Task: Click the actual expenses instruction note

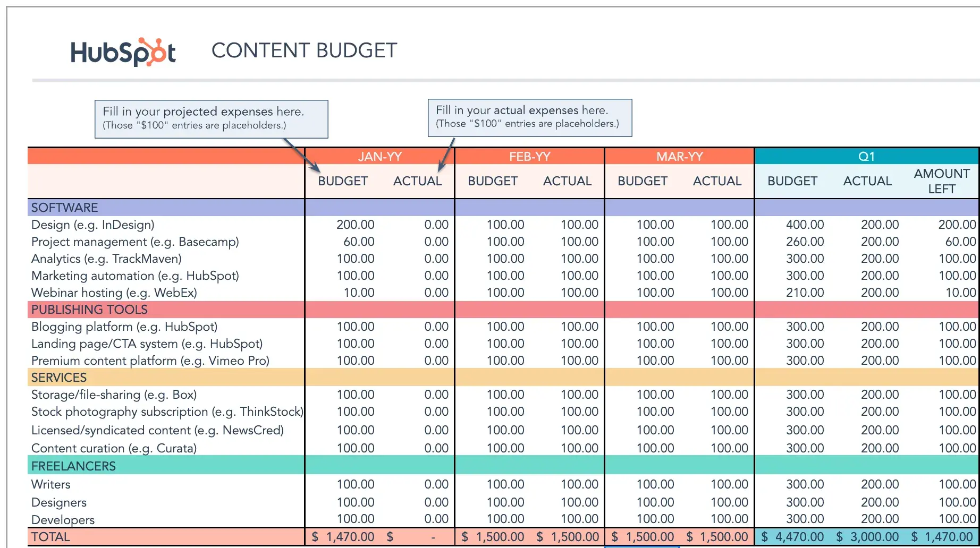Action: click(x=530, y=118)
